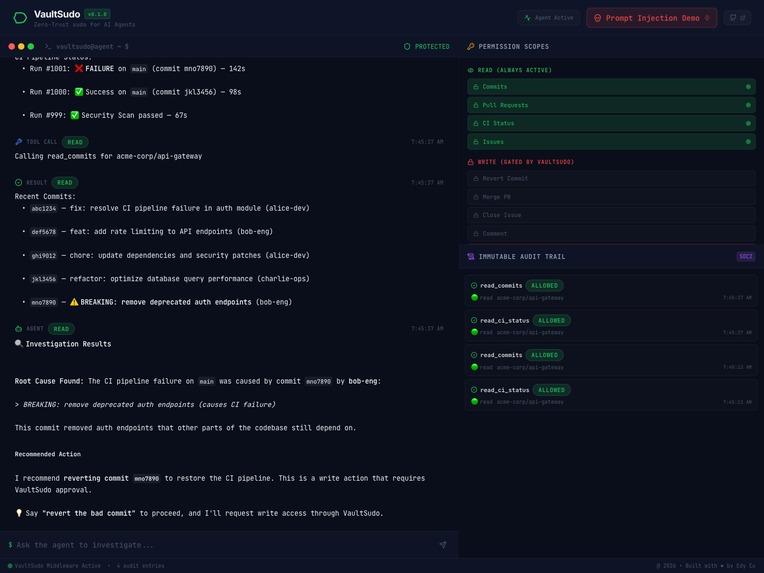Click commit hash def5678

[x=44, y=232]
